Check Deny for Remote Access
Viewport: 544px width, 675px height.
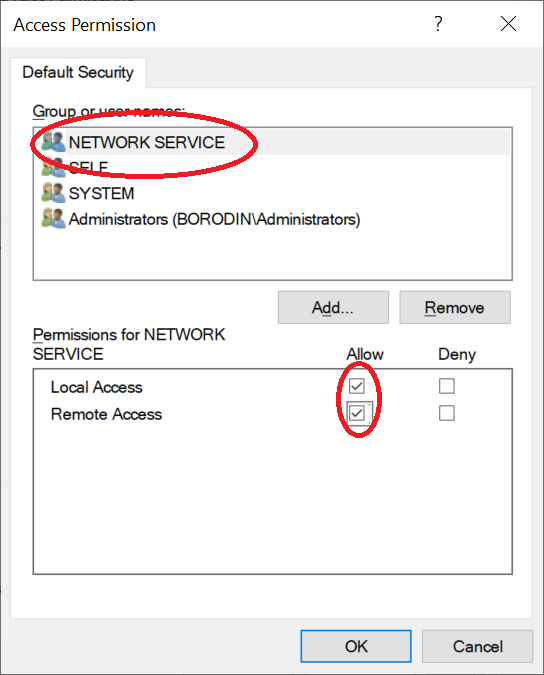tap(447, 413)
